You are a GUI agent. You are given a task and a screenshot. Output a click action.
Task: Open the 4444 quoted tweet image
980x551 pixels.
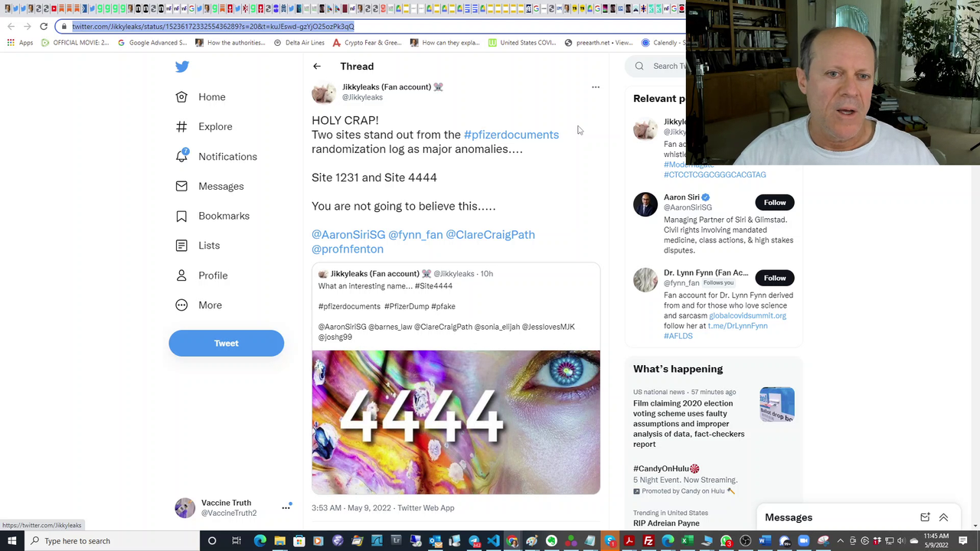click(456, 422)
